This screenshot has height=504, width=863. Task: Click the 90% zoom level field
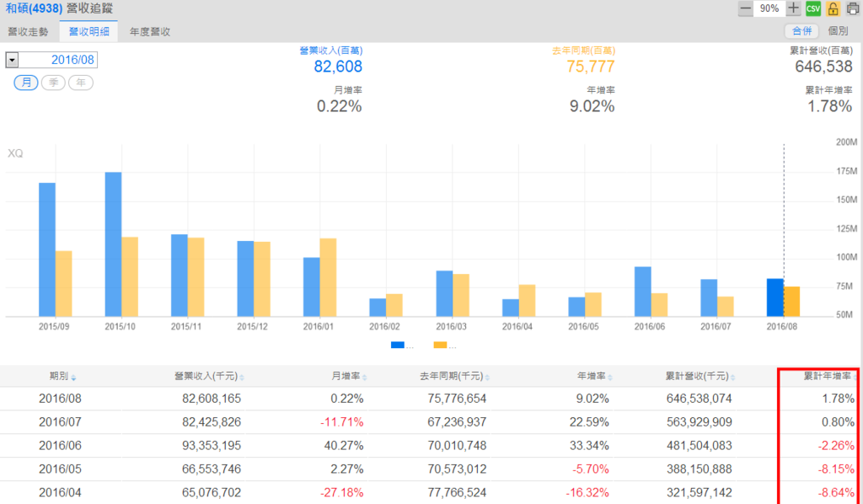point(769,8)
